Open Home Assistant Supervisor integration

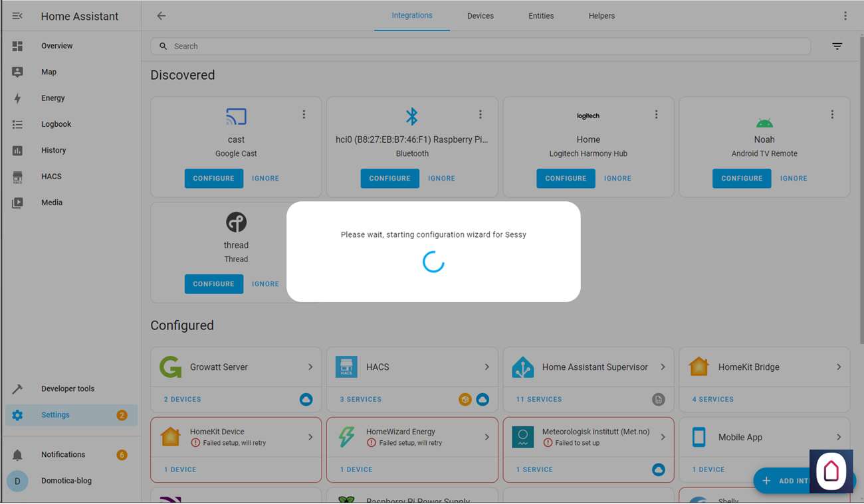[588, 367]
